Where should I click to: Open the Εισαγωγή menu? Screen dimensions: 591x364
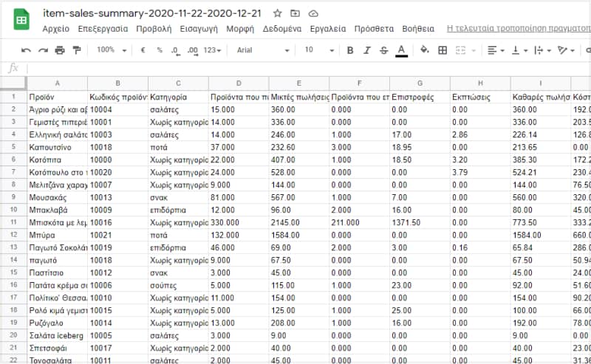point(199,29)
